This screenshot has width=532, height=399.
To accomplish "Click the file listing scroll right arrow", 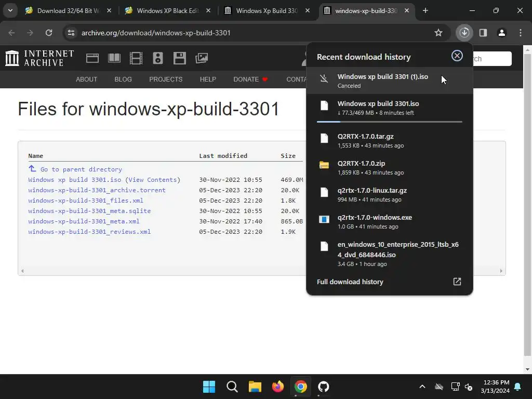I will point(501,271).
